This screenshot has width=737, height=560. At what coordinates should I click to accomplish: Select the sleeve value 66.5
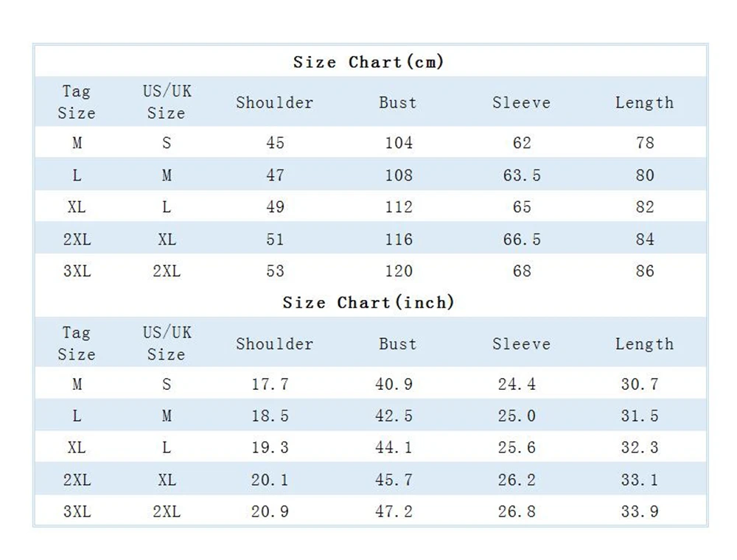coord(522,239)
